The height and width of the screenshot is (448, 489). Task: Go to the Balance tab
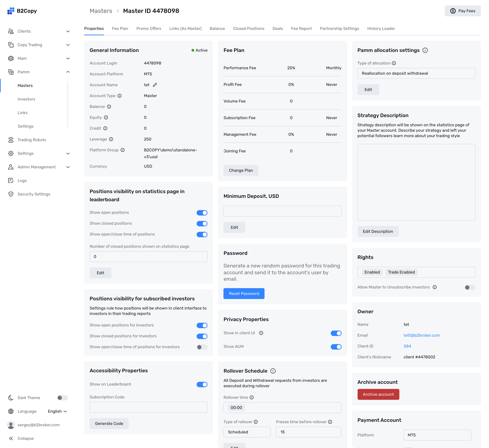click(x=217, y=29)
